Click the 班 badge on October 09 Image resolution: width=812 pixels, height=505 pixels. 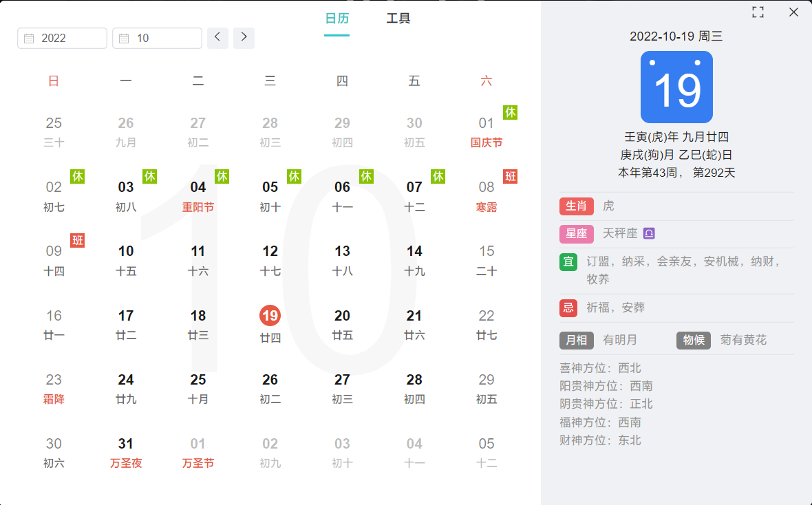pos(78,240)
